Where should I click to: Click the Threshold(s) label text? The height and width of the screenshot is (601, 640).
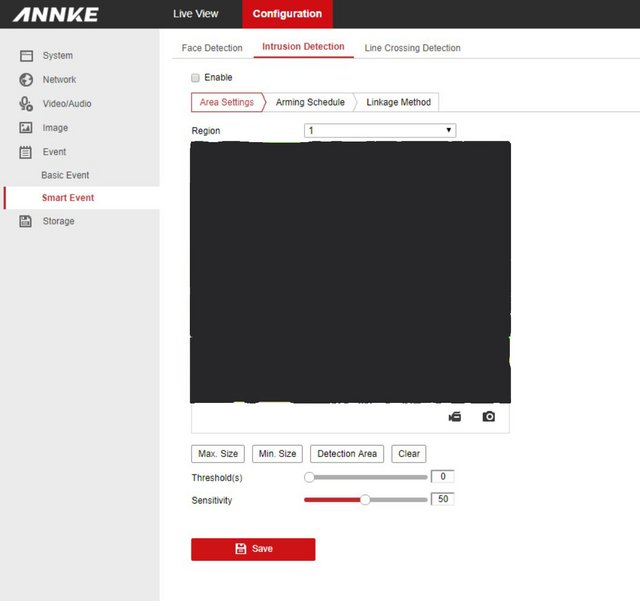click(x=217, y=478)
